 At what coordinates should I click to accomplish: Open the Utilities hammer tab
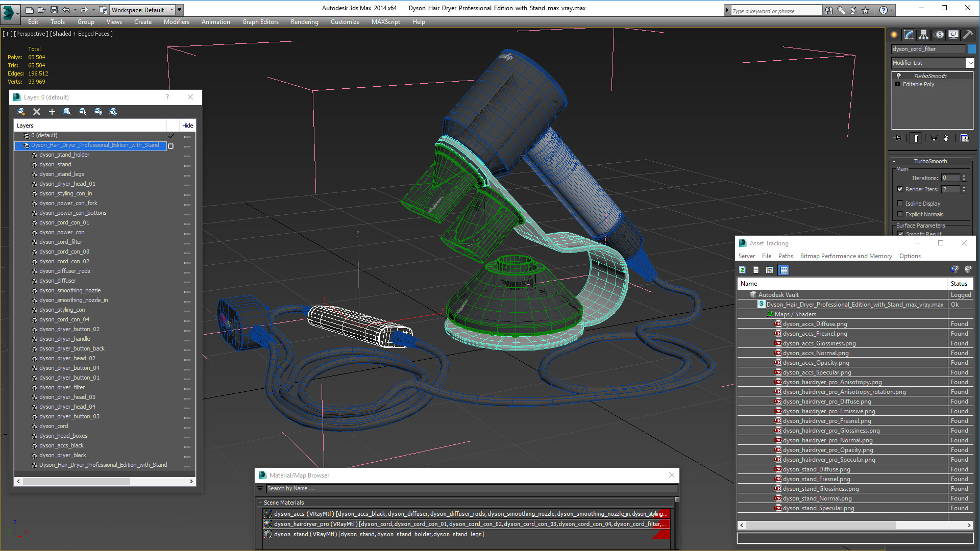pos(968,35)
